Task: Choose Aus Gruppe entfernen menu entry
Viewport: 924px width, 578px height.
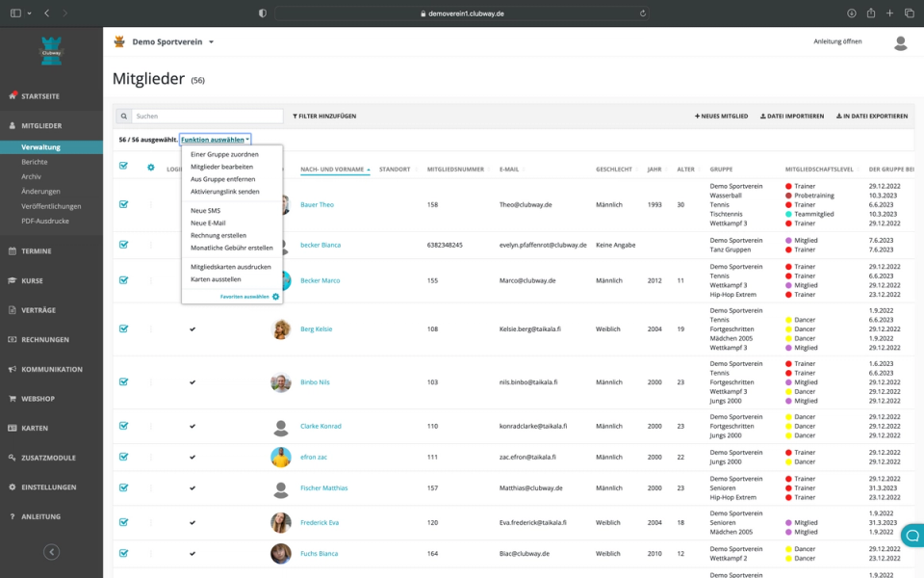Action: click(x=222, y=179)
